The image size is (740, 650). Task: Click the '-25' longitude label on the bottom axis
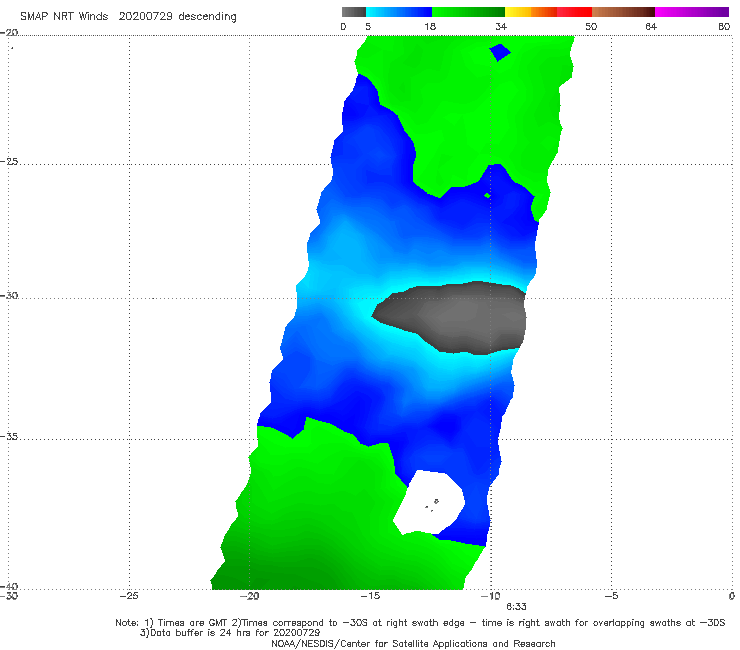(129, 596)
